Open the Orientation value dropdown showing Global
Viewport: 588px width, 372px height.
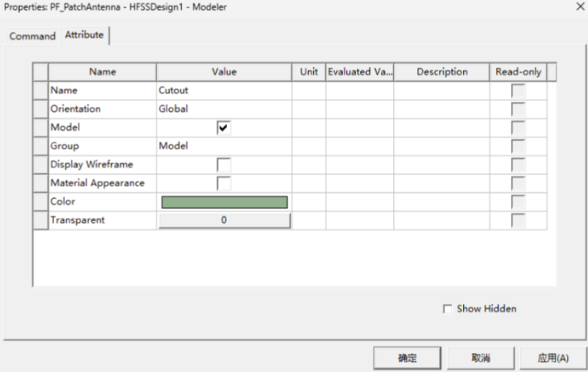coord(224,109)
